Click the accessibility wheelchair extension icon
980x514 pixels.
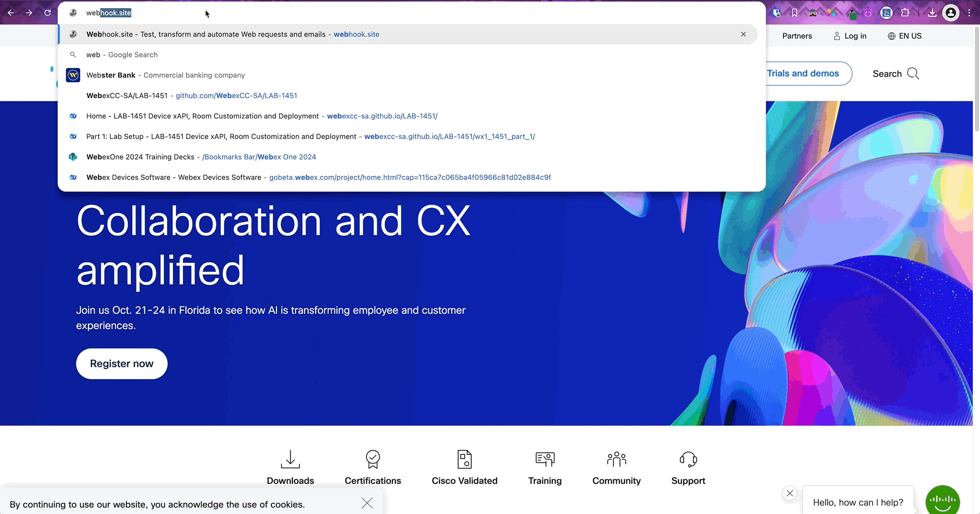click(x=886, y=13)
